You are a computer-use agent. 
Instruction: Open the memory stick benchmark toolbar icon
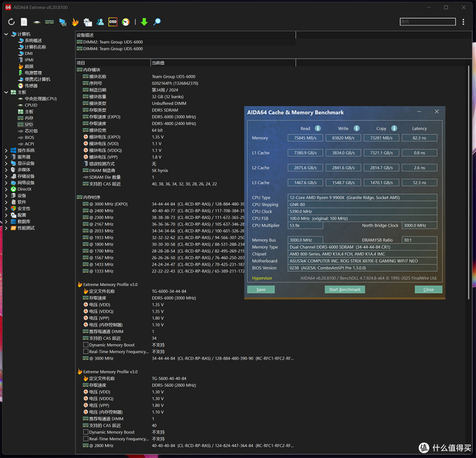pos(49,22)
